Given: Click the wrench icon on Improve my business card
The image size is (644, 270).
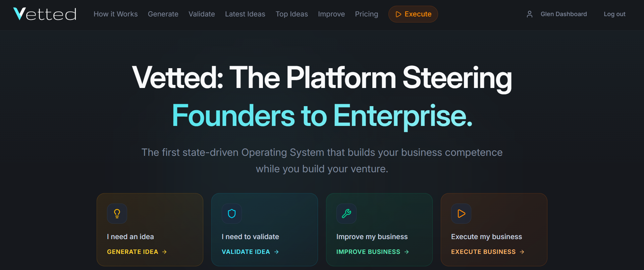Looking at the screenshot, I should pyautogui.click(x=346, y=214).
